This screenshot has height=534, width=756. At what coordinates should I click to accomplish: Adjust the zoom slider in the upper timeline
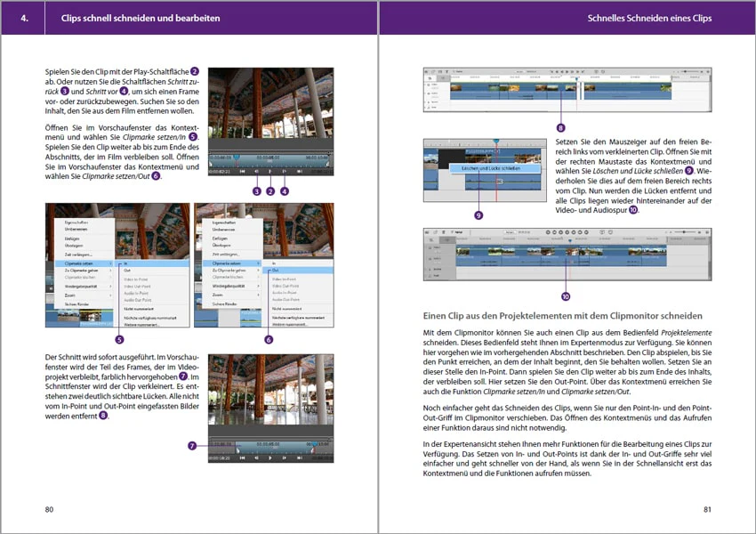click(x=687, y=71)
